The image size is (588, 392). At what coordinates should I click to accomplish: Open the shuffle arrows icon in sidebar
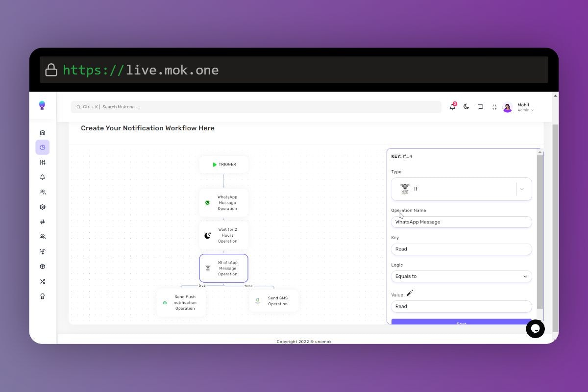click(x=43, y=281)
